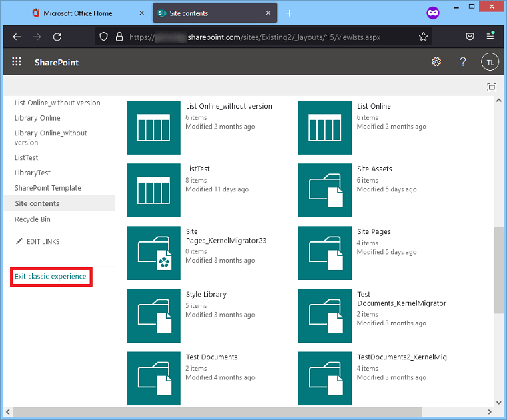
Task: Open the Site Pages_KernelMigrator23 tile icon
Action: click(153, 253)
